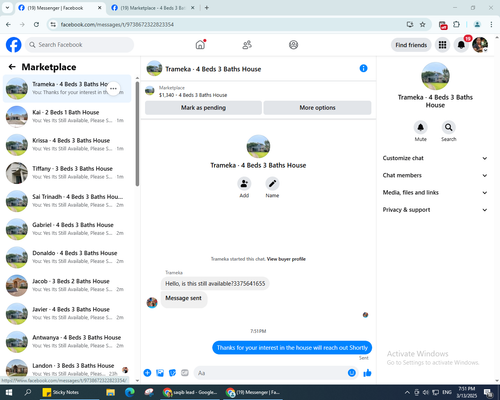Open the account profile picture menu

tap(480, 45)
